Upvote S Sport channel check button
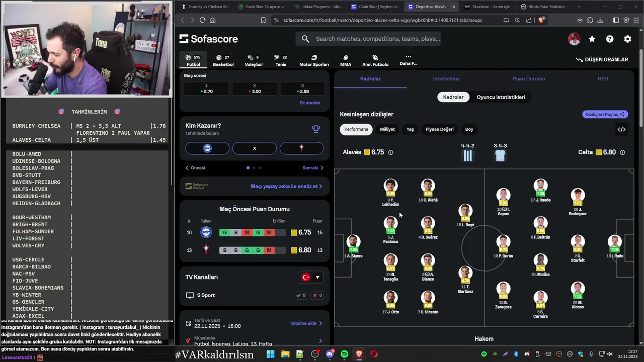The height and width of the screenshot is (362, 644). click(300, 295)
